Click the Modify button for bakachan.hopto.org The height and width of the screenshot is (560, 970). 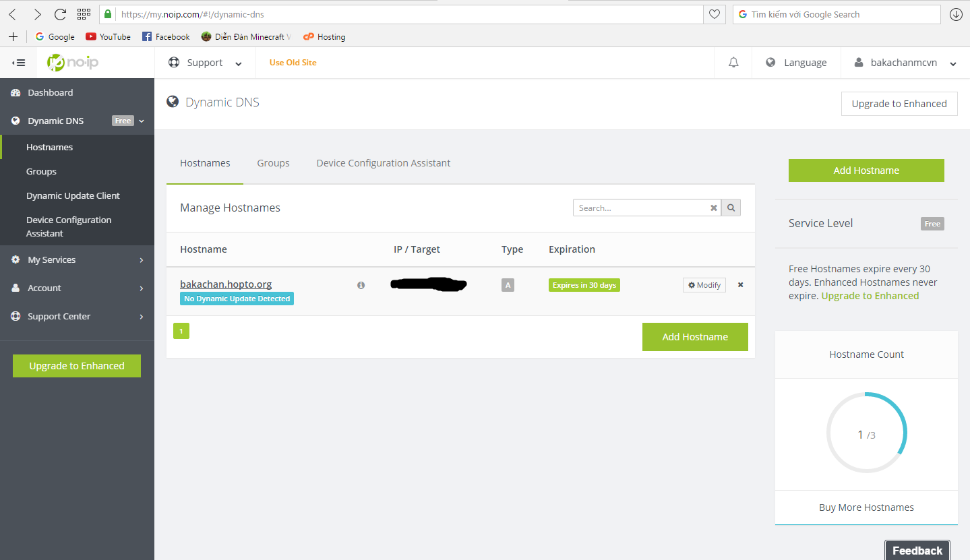point(704,285)
